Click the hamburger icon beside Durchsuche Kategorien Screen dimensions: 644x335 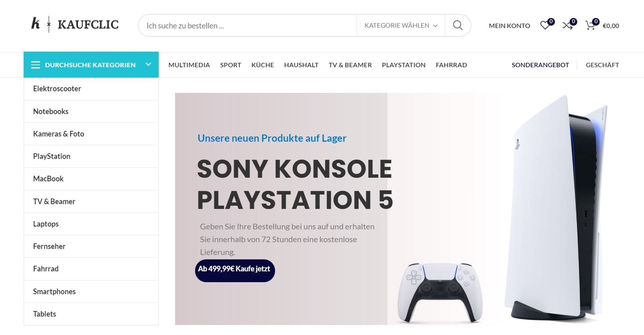[36, 65]
